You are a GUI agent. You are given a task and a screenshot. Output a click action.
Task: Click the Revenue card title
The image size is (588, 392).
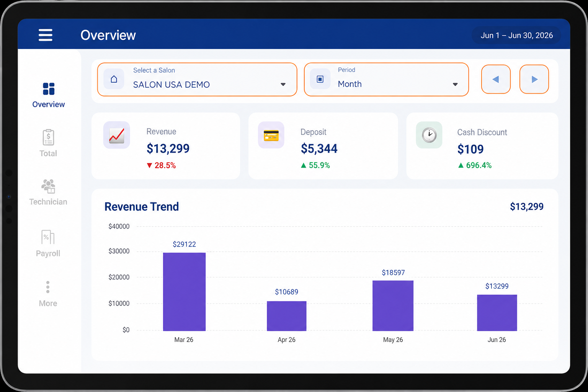point(161,132)
